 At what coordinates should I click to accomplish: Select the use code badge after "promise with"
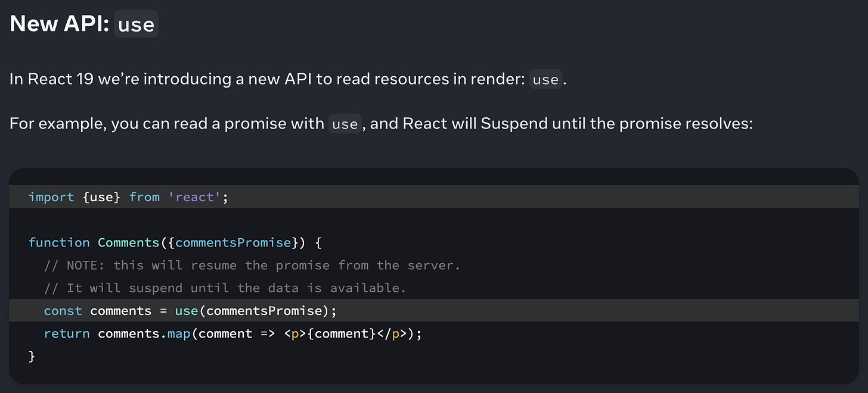[345, 124]
